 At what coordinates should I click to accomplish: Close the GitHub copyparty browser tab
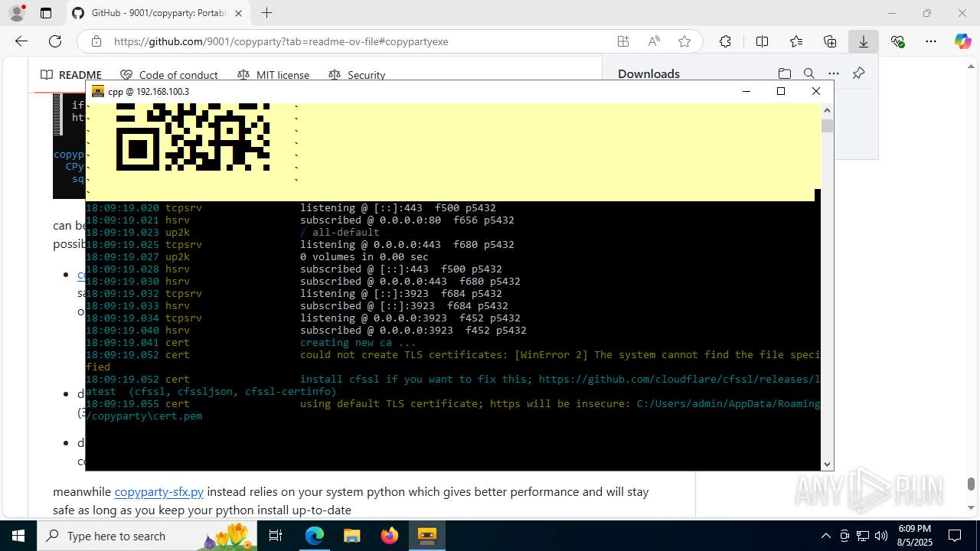click(238, 13)
